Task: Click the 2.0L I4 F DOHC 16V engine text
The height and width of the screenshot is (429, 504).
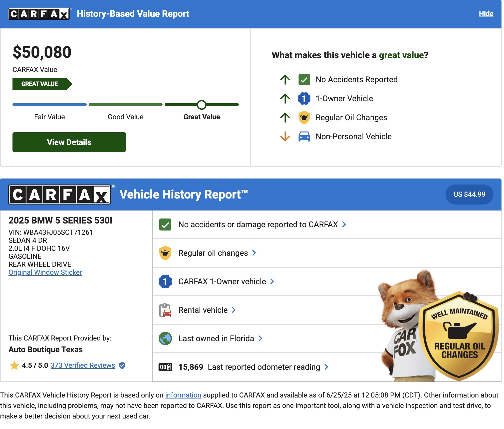Action: click(x=39, y=248)
